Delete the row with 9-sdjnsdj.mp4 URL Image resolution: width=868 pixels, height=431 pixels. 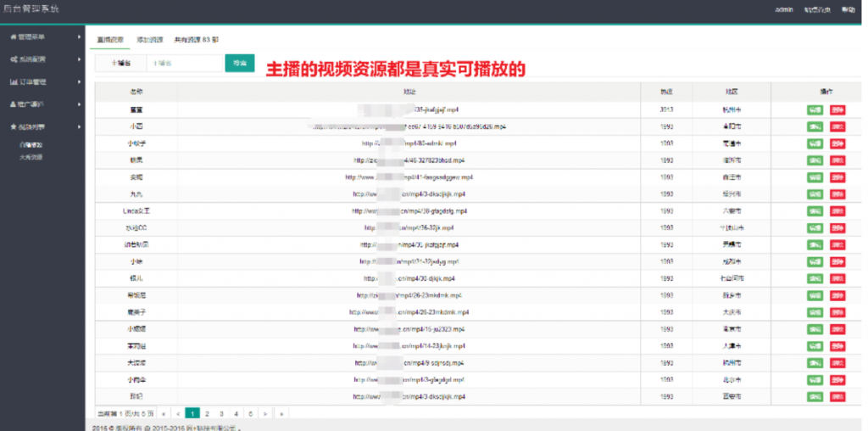[x=837, y=363]
